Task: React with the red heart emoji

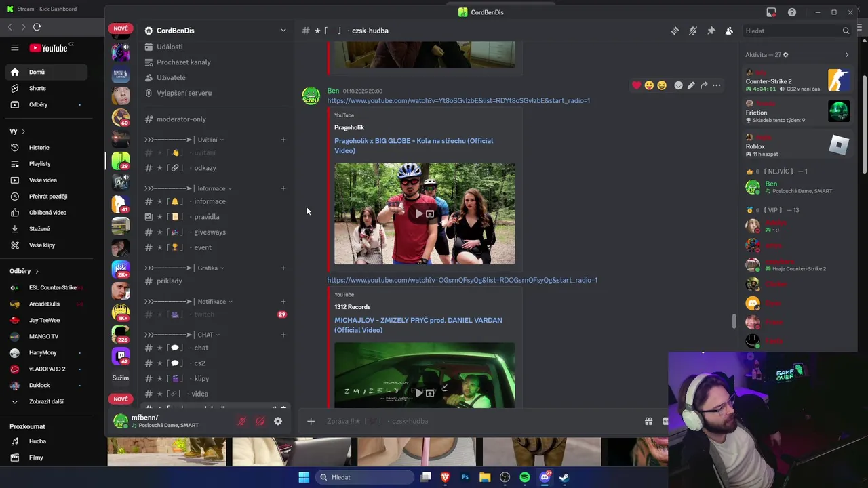Action: coord(636,85)
